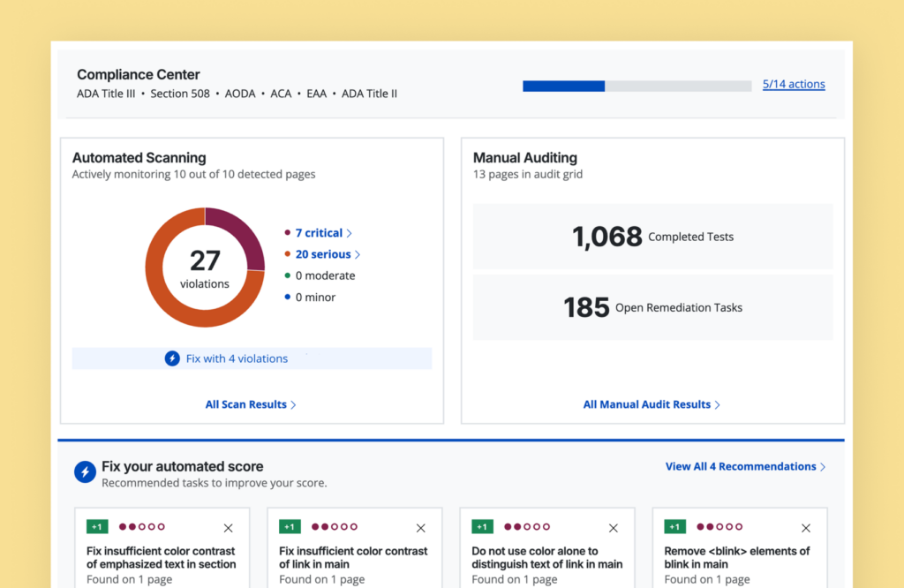
Task: Click severity dots on link in main contrast card
Action: (x=335, y=527)
